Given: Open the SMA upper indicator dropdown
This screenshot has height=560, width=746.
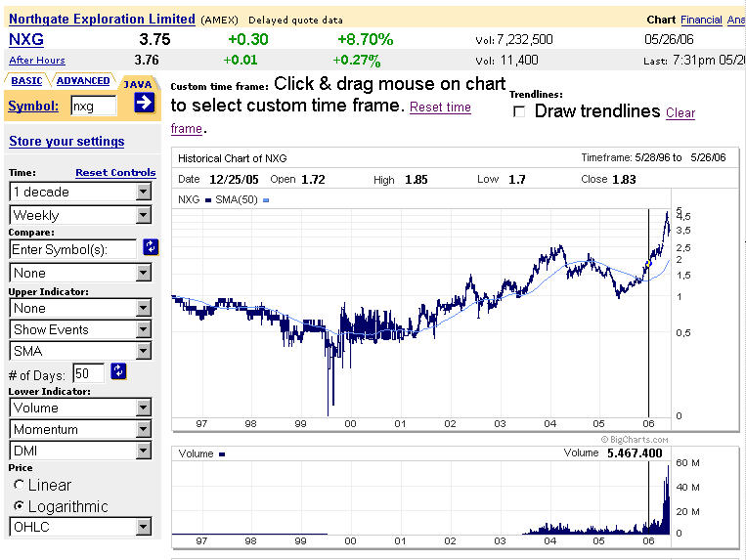Looking at the screenshot, I should pos(144,351).
